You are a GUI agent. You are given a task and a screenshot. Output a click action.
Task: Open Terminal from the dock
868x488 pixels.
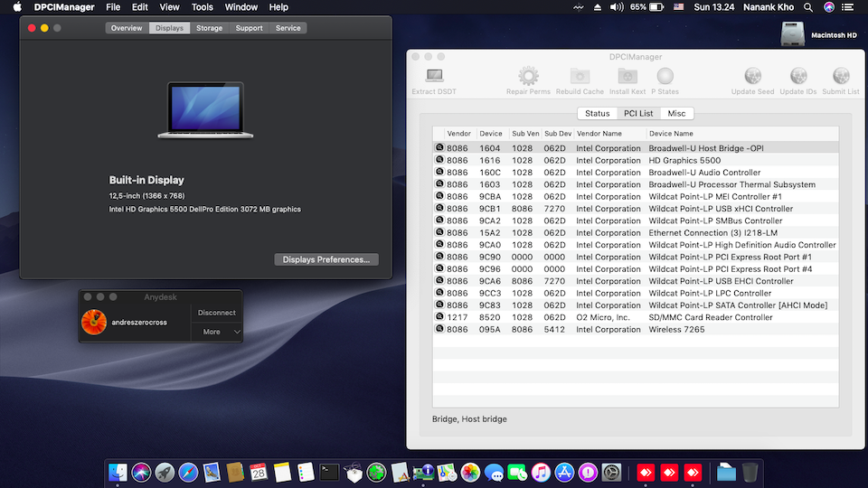coord(329,473)
